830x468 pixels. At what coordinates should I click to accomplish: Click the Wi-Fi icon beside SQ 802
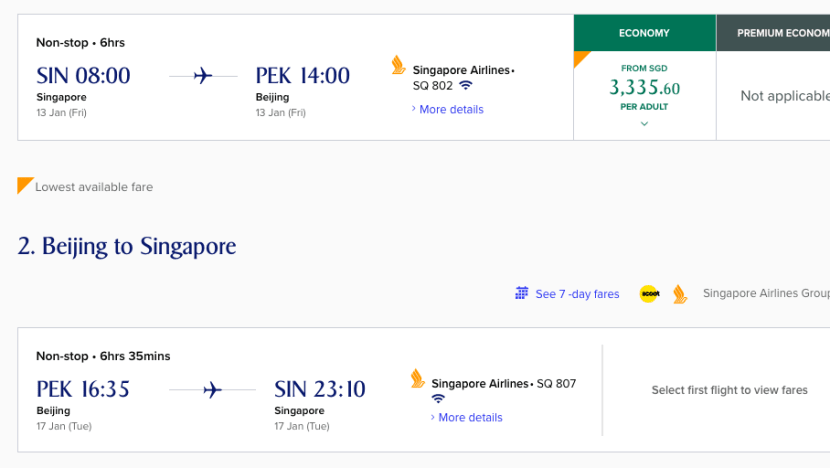click(x=466, y=86)
